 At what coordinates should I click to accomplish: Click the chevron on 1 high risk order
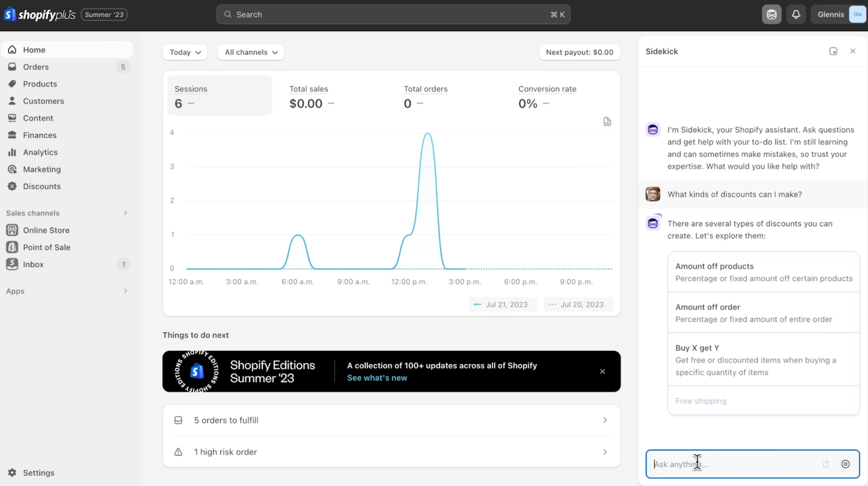pos(605,452)
